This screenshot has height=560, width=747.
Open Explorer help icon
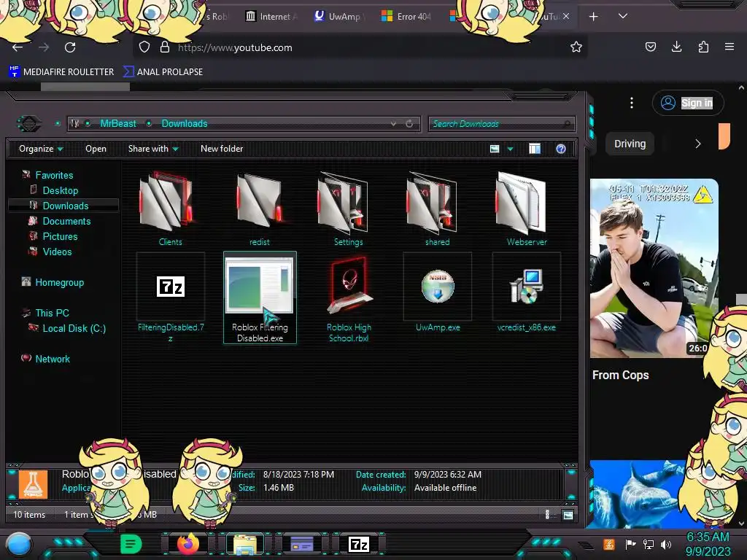point(561,149)
